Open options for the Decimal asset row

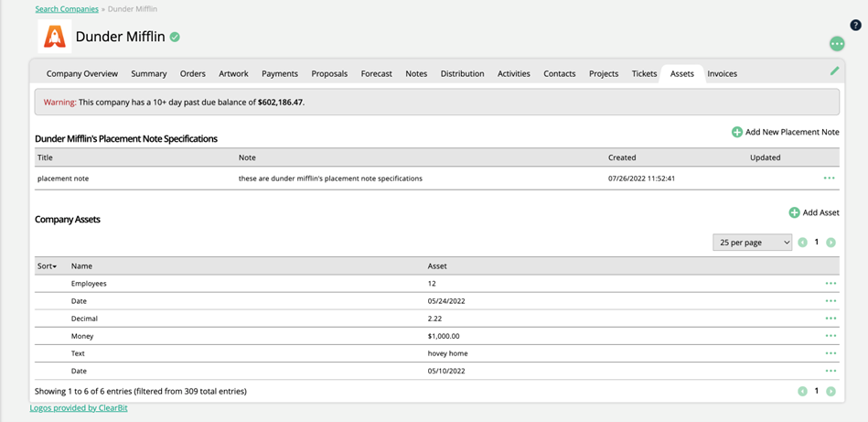click(x=830, y=319)
